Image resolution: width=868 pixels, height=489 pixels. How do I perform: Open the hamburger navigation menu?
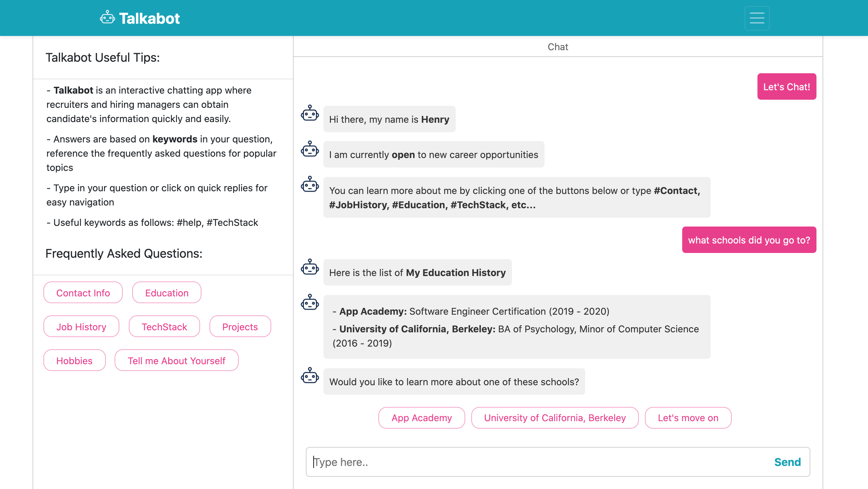pyautogui.click(x=756, y=18)
